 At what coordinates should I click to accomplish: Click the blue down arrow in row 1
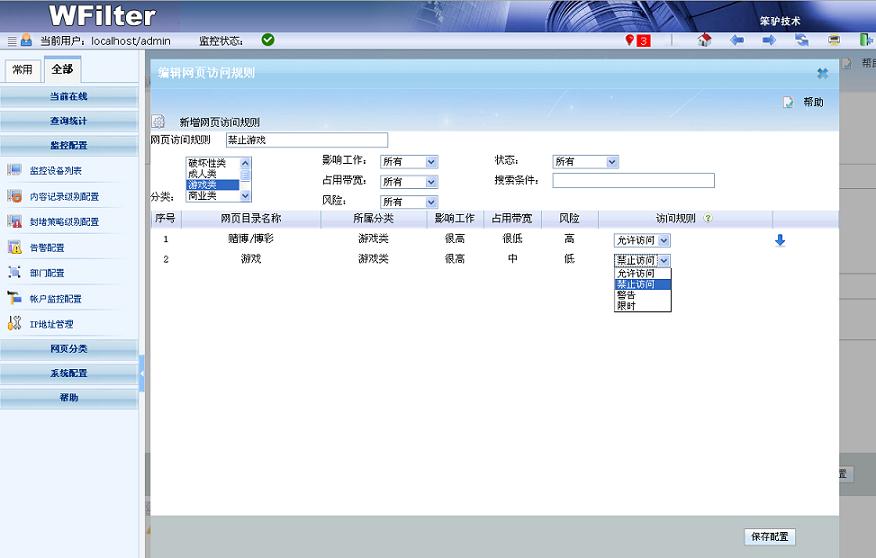click(780, 240)
